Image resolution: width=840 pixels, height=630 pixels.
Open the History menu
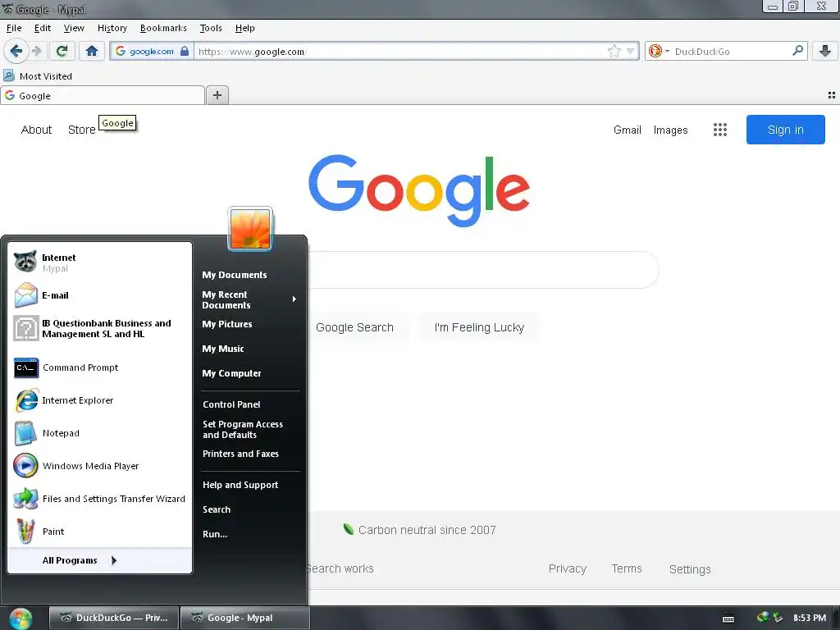[x=112, y=28]
